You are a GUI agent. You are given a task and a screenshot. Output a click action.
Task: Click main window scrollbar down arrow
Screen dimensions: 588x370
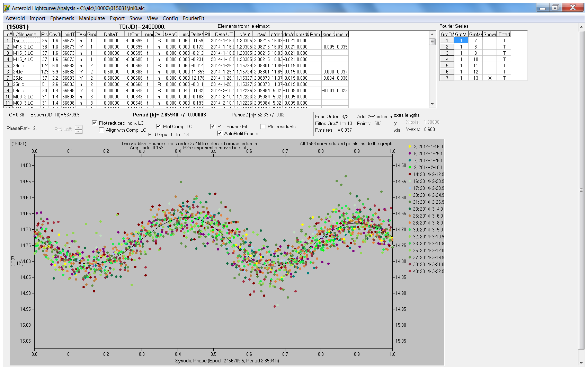pos(581,363)
